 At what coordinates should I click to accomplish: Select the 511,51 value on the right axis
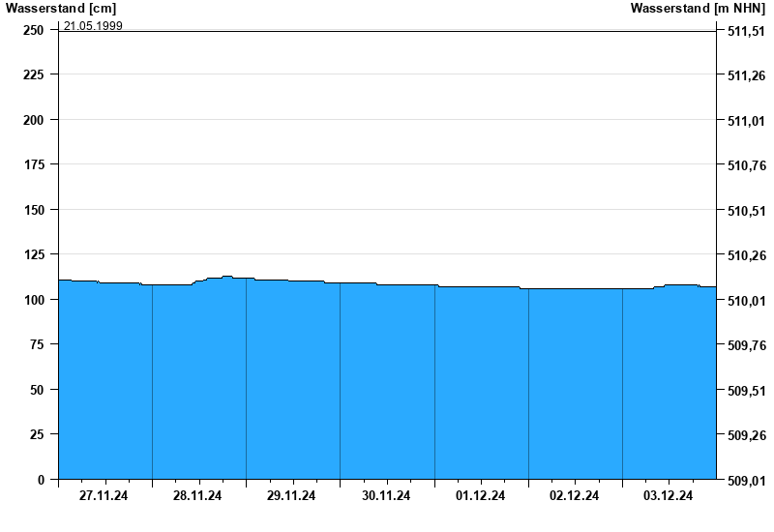pos(745,31)
